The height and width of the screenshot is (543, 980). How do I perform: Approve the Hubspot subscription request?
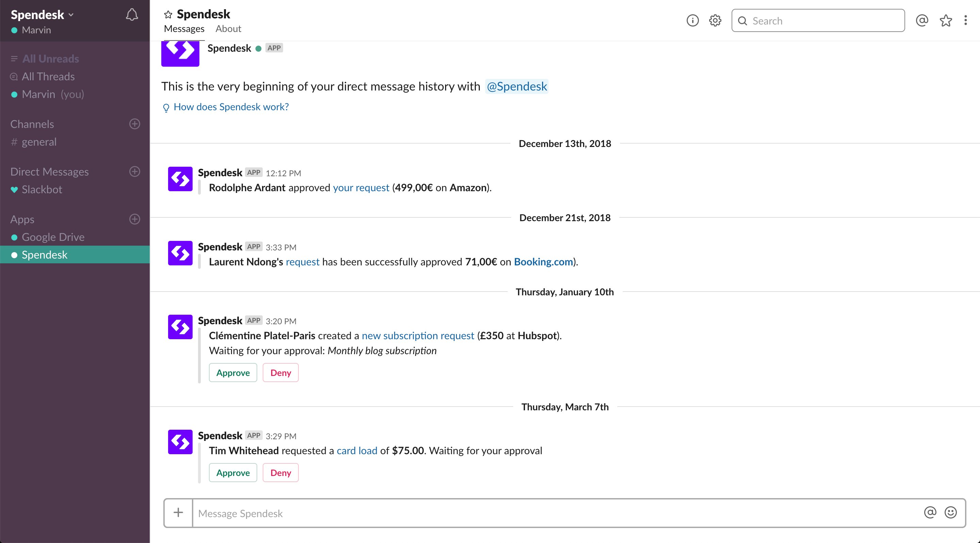(233, 373)
